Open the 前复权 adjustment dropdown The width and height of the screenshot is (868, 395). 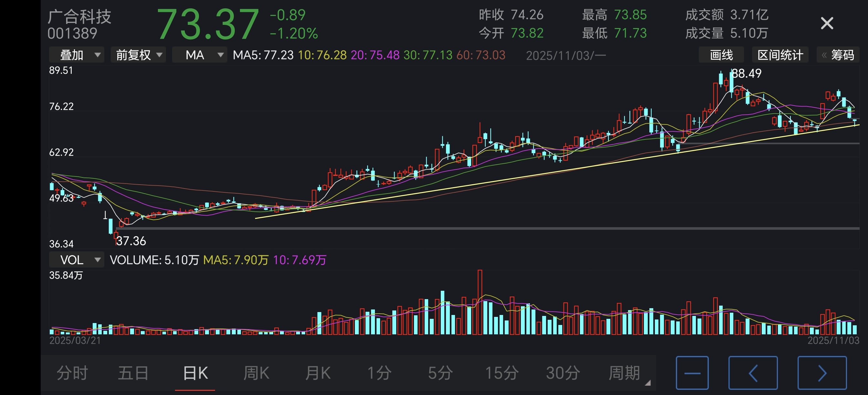point(139,55)
